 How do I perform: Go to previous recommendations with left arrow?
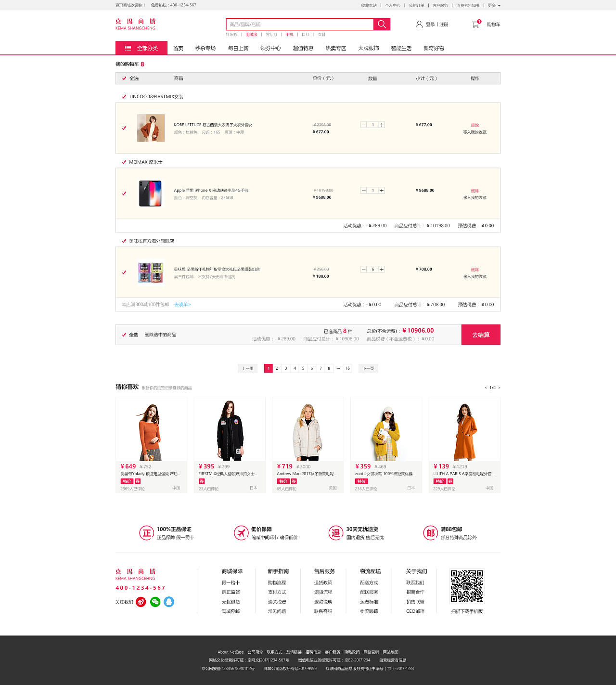pyautogui.click(x=486, y=388)
